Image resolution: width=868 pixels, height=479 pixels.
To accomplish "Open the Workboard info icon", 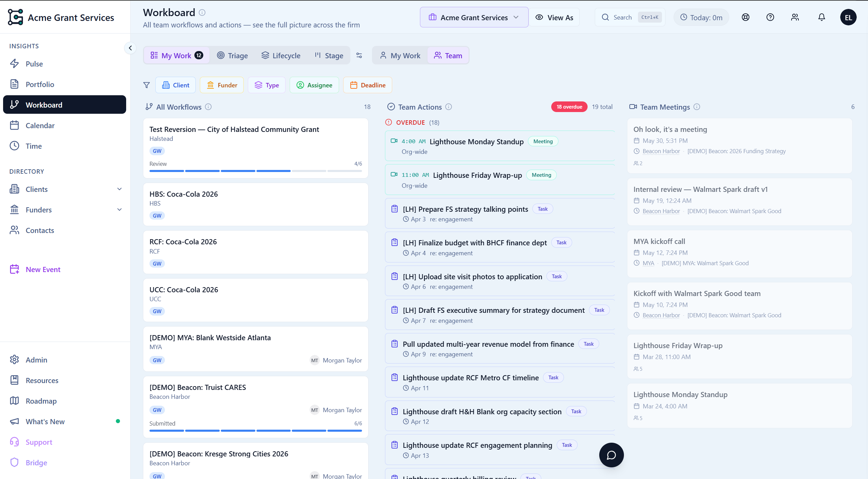I will (x=202, y=13).
